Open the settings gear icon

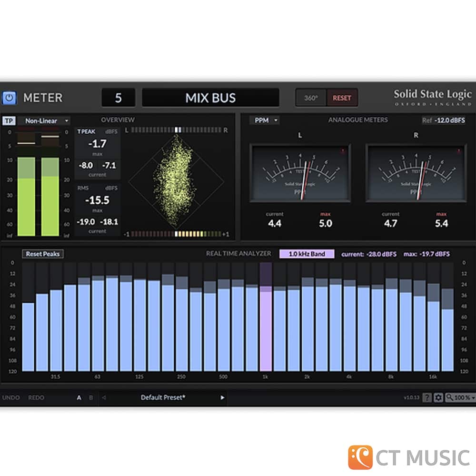[x=438, y=397]
